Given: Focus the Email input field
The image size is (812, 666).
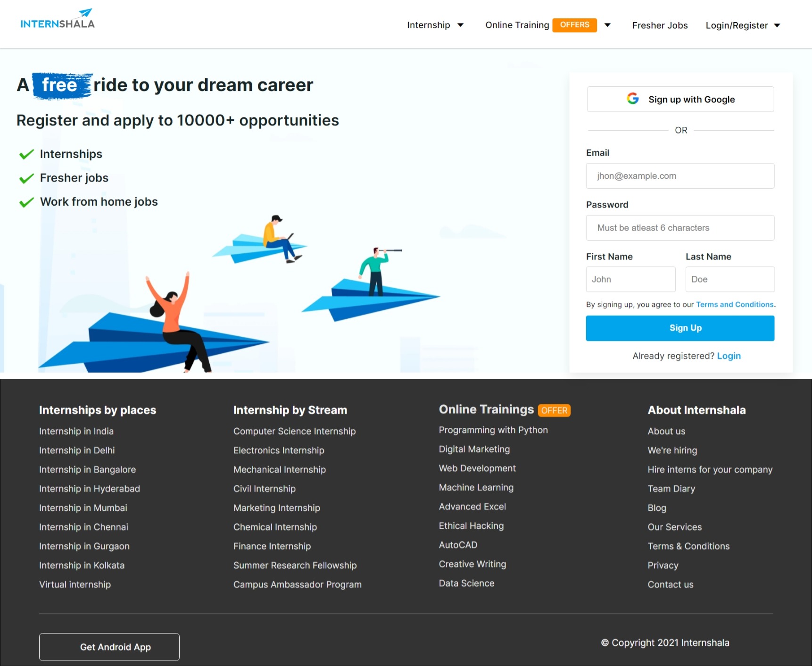Looking at the screenshot, I should point(680,176).
